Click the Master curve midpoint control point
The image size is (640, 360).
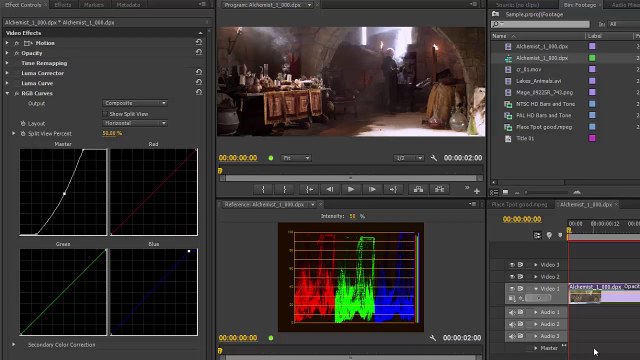64,193
